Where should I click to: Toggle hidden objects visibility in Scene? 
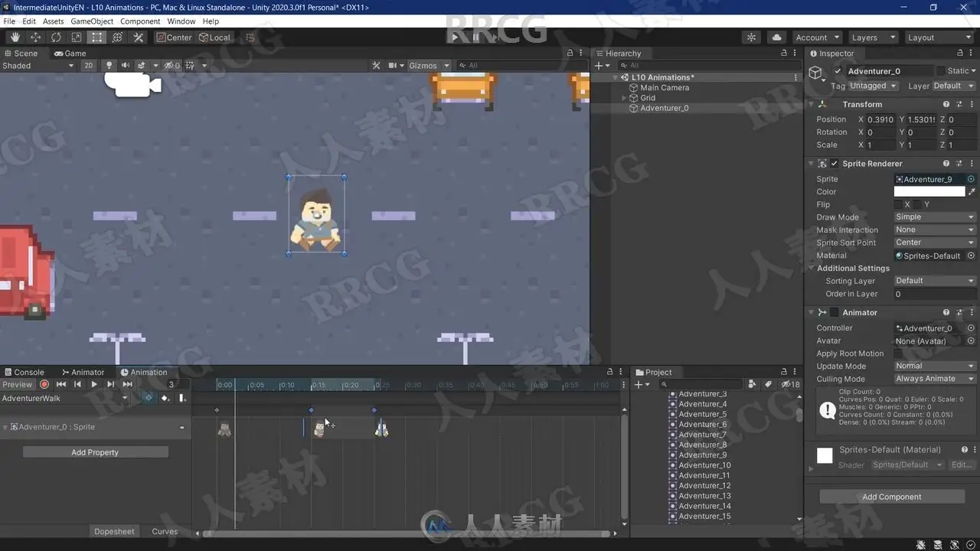(x=172, y=65)
